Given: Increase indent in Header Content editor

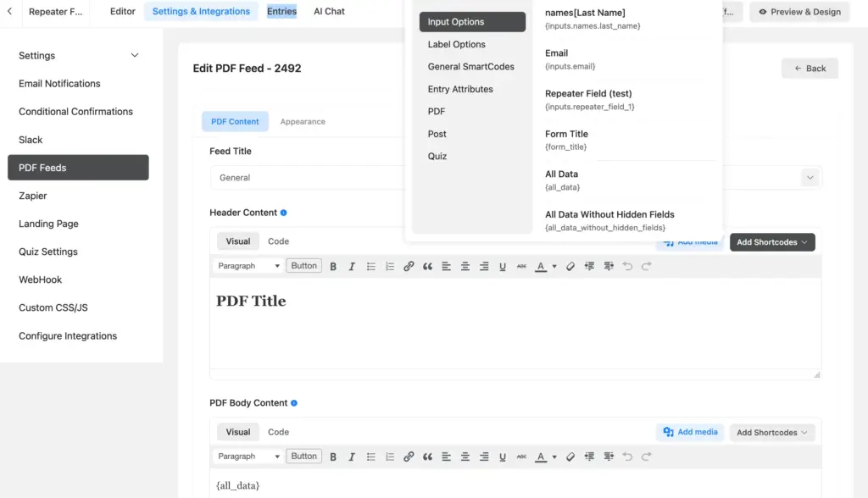Looking at the screenshot, I should [x=609, y=266].
